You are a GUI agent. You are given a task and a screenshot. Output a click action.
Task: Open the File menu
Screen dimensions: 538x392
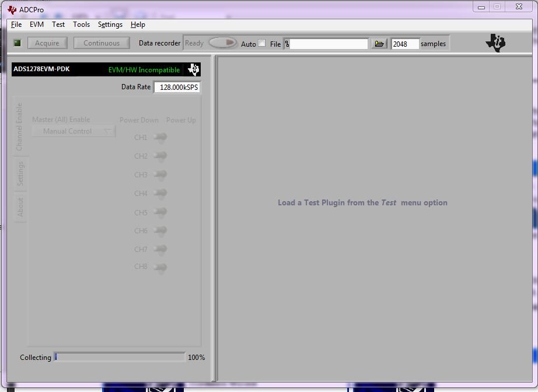16,24
